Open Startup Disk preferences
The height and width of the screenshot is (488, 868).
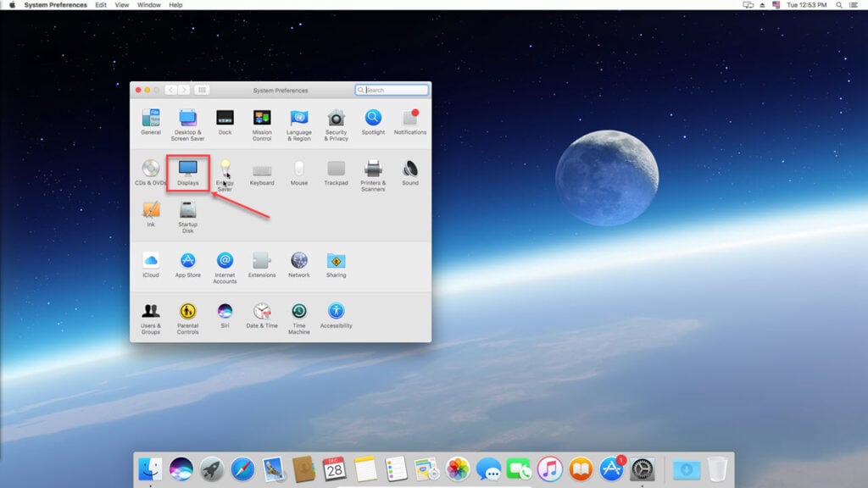[x=187, y=217]
